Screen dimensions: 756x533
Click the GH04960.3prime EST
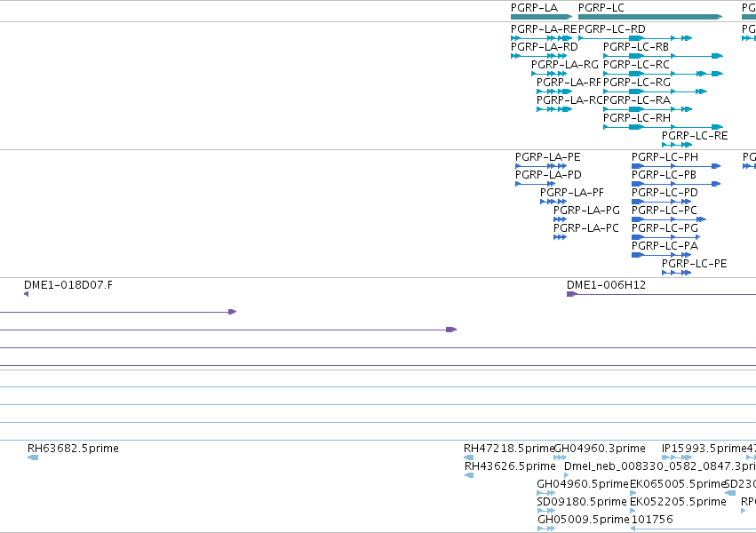point(561,457)
